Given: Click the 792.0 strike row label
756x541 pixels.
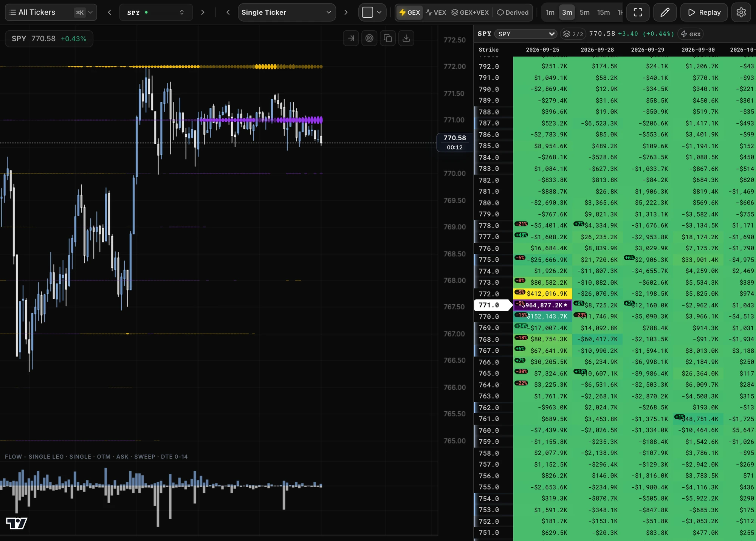Looking at the screenshot, I should (489, 67).
